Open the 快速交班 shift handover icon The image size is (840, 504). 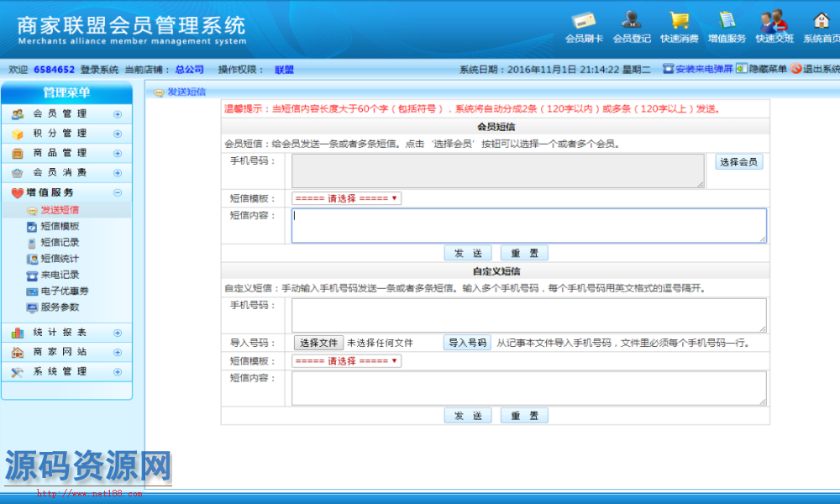click(x=774, y=20)
